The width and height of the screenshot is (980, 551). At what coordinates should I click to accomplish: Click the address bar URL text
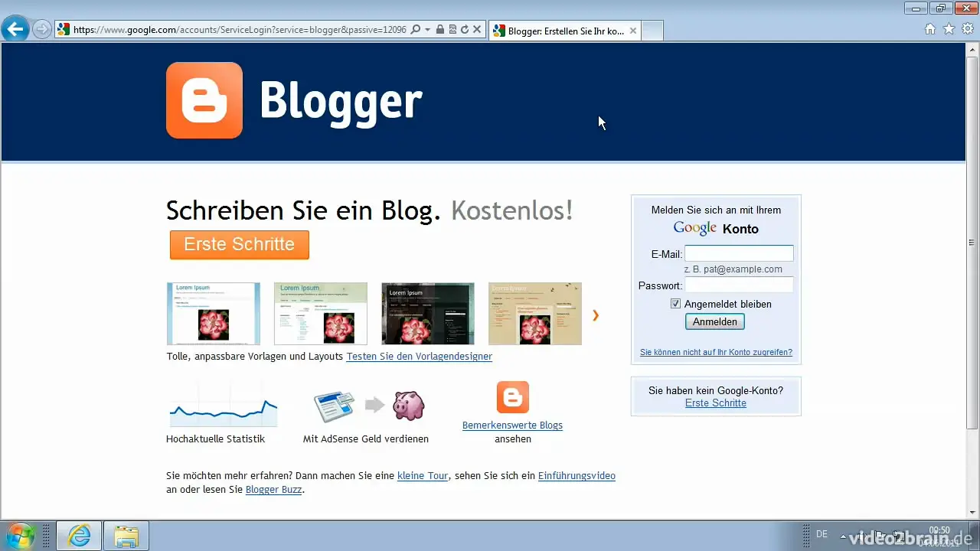[240, 30]
